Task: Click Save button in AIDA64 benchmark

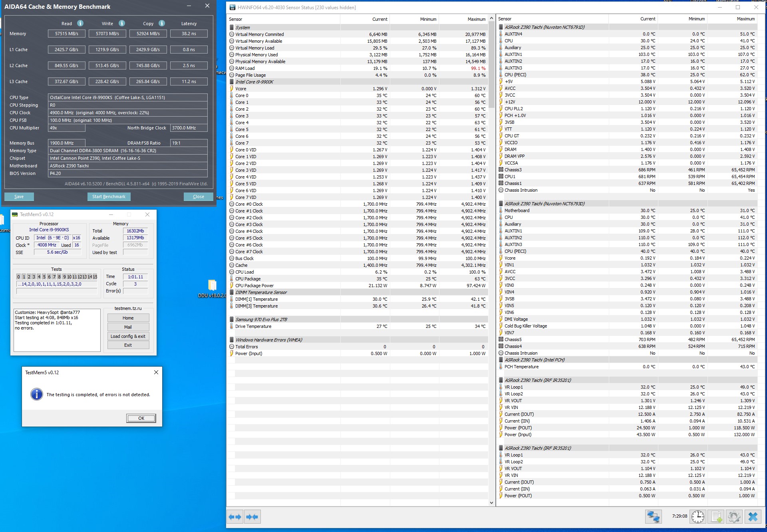Action: pos(19,197)
